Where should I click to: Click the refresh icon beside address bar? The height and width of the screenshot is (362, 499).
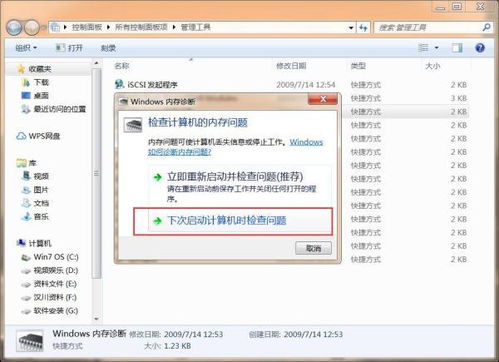pyautogui.click(x=363, y=28)
